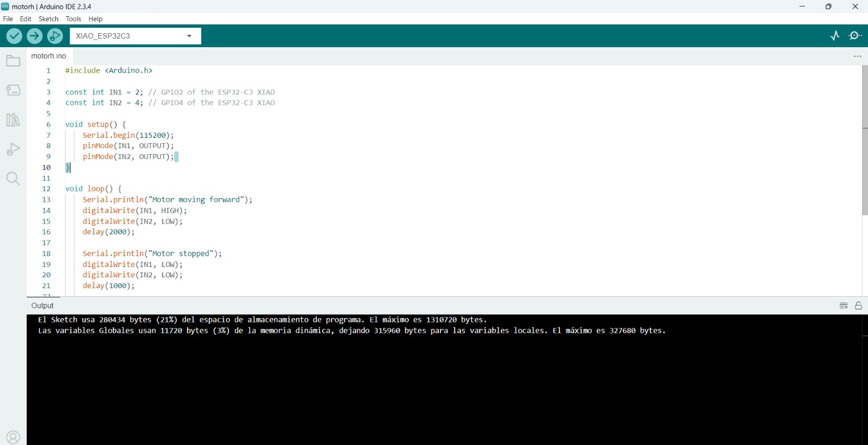Open the Library Manager panel

point(13,119)
